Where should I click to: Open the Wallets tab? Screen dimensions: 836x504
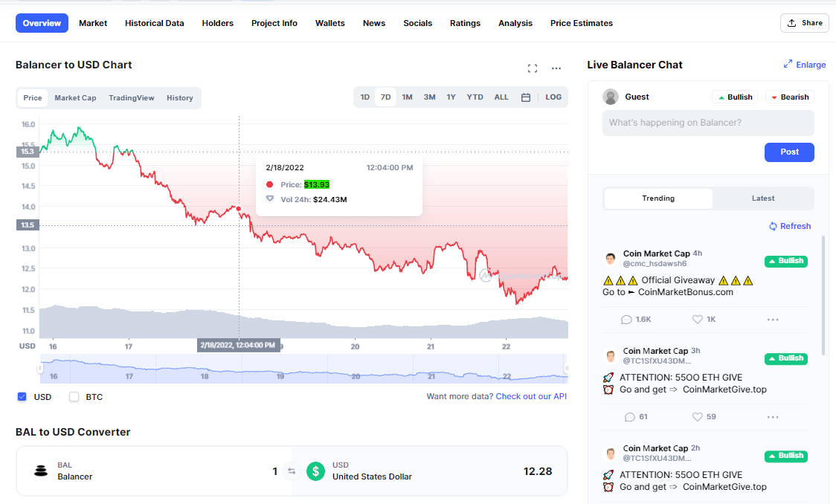pos(330,23)
